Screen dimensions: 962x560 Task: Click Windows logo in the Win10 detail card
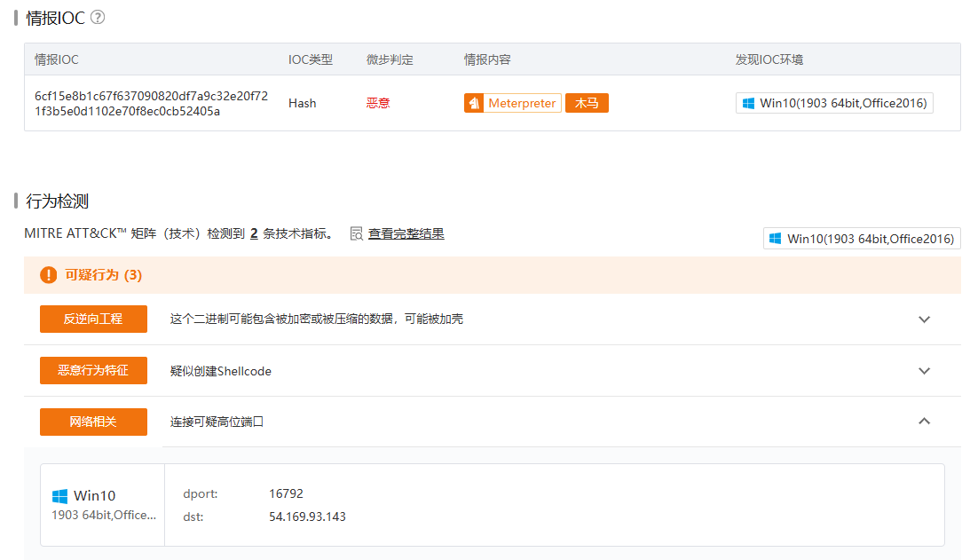click(60, 496)
